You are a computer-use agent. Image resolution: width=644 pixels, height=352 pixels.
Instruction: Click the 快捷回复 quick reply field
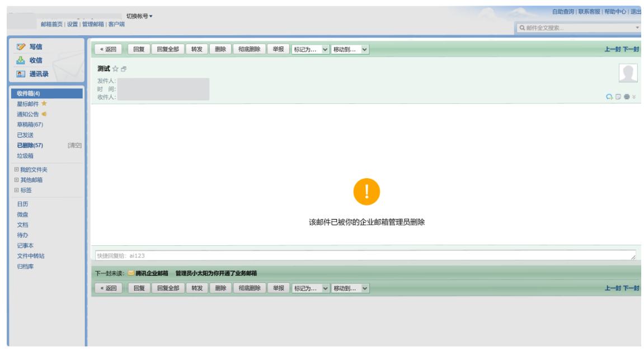365,255
